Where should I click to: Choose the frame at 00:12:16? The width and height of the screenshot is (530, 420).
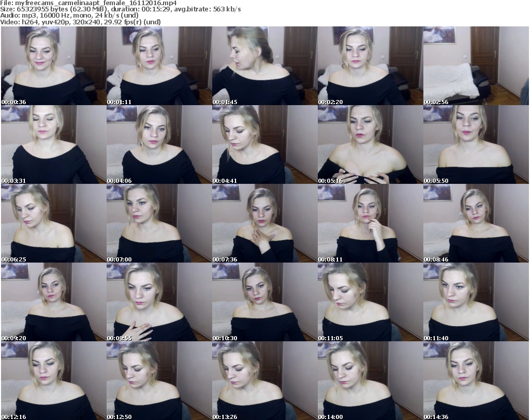point(53,381)
